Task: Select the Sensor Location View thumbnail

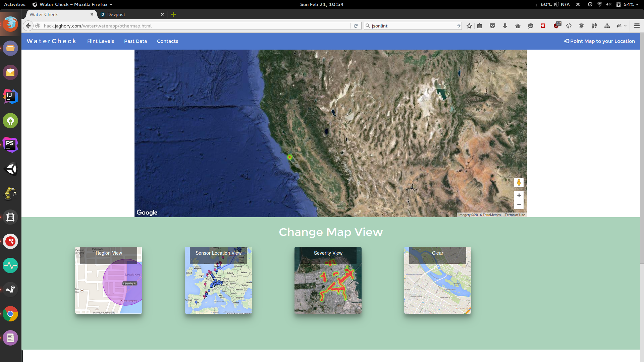Action: [218, 280]
